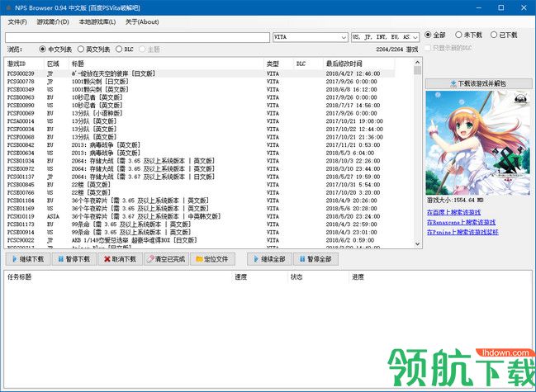Expand the VITA platform dropdown
This screenshot has width=536, height=392.
click(344, 37)
